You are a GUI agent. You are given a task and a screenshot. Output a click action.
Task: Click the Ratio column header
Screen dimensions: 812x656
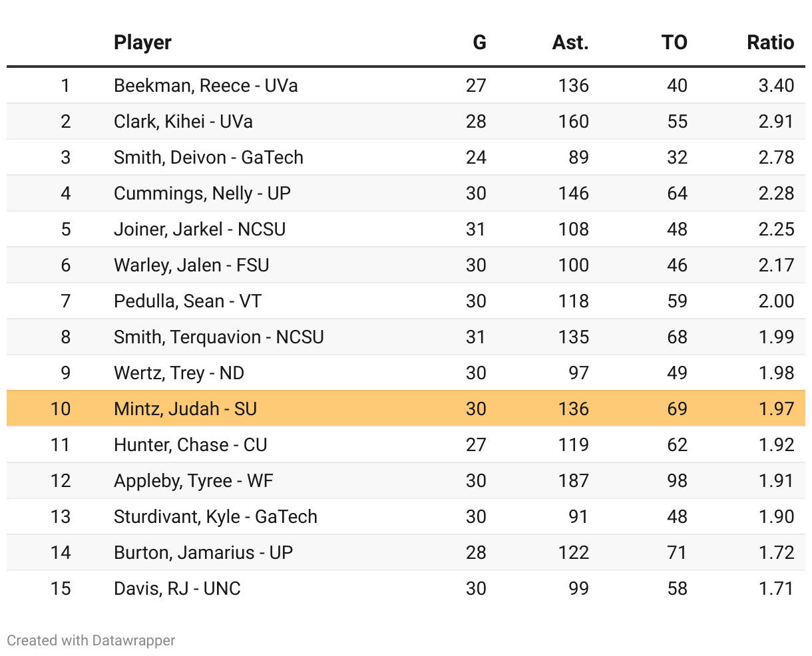pos(770,43)
